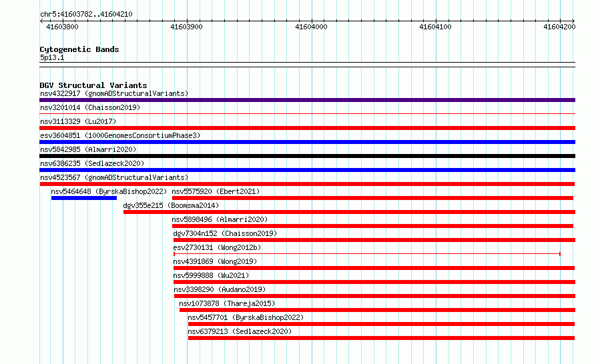Open nsv6386235 (Sedlazeck2020) label
The image size is (594, 364).
pyautogui.click(x=92, y=163)
